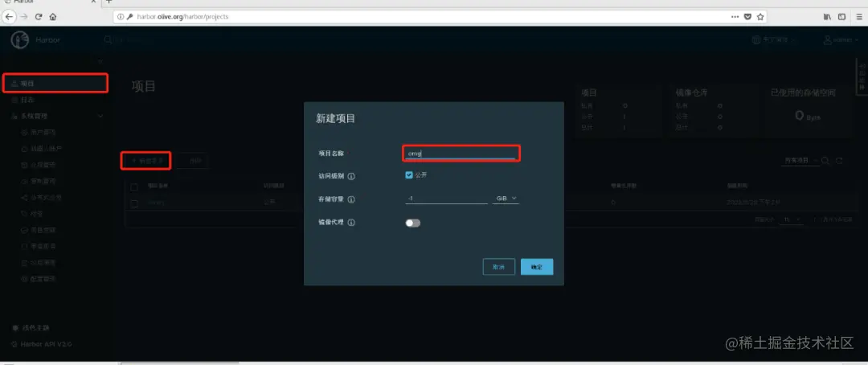Click the vertical event log tab at right edge

(x=862, y=76)
